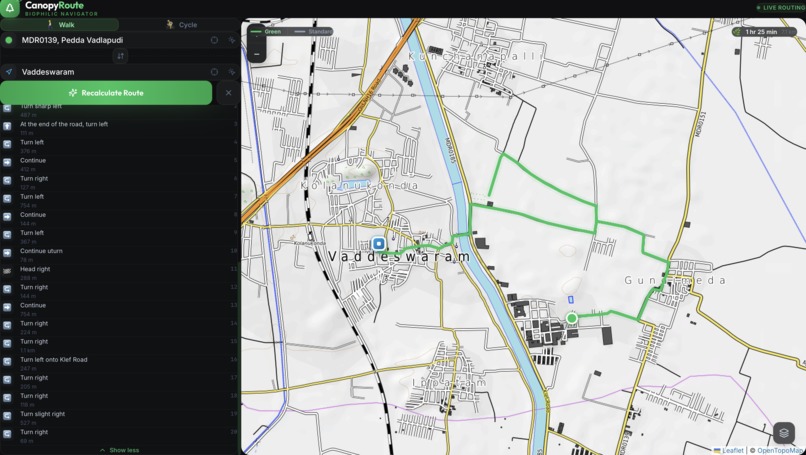Image resolution: width=806 pixels, height=455 pixels.
Task: Edit the MDR0139, Pedda Vadlapudi start field
Action: coord(112,40)
